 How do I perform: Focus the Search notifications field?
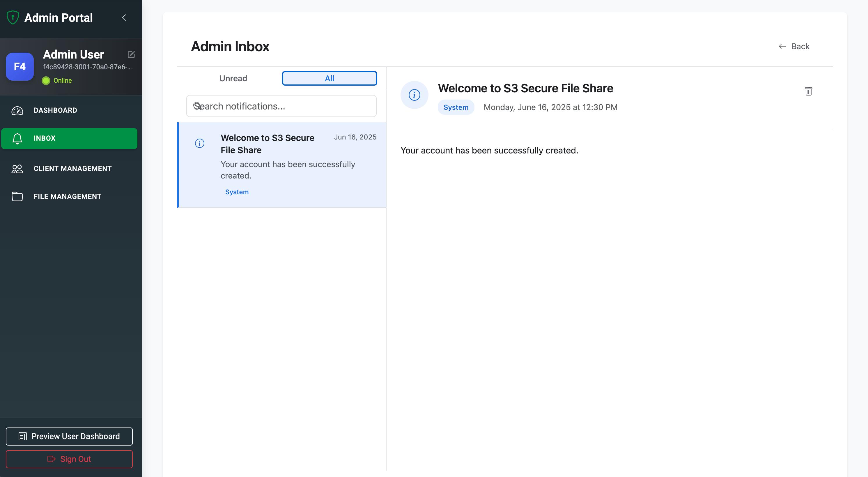tap(286, 106)
